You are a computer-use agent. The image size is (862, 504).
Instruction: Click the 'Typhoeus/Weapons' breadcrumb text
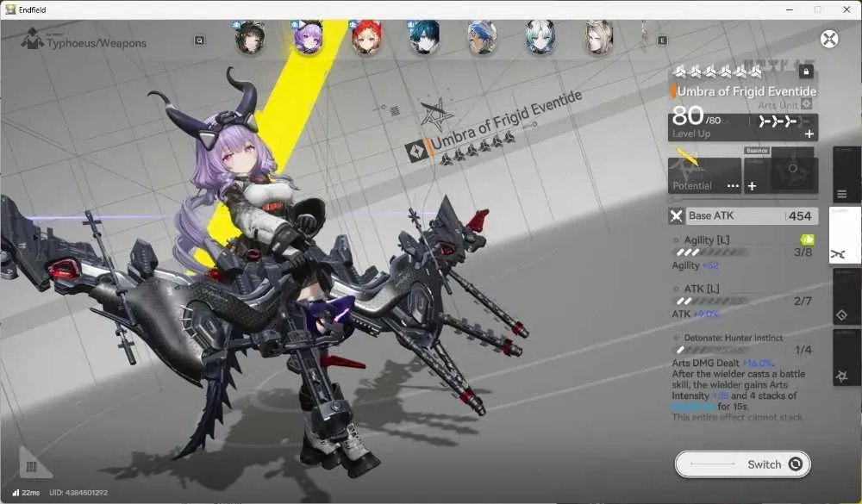97,43
